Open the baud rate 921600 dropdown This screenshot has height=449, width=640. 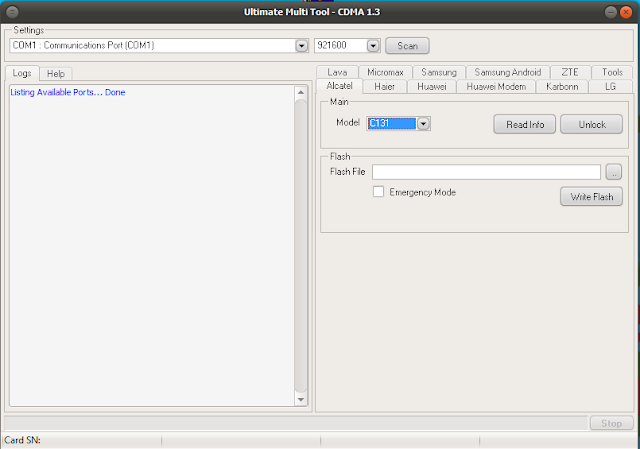[x=373, y=46]
